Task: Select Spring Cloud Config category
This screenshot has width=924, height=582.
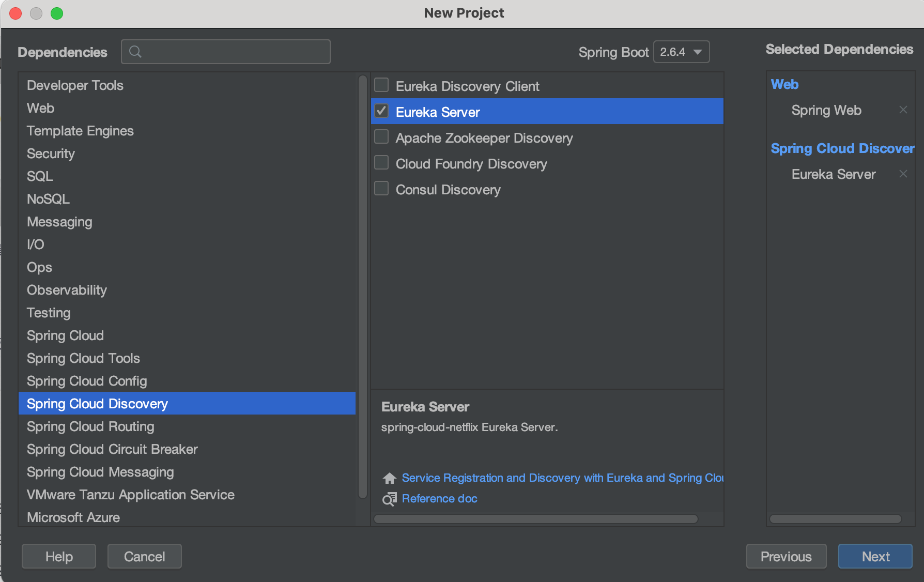Action: [187, 381]
